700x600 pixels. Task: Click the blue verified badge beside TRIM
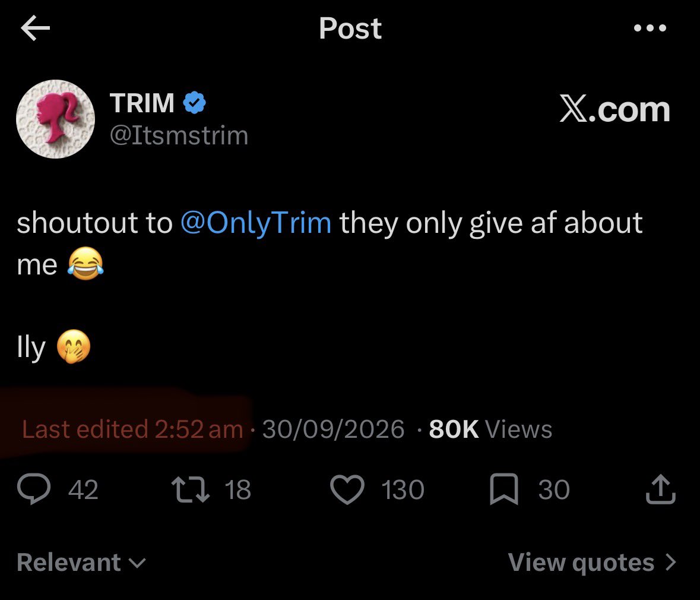tap(194, 103)
